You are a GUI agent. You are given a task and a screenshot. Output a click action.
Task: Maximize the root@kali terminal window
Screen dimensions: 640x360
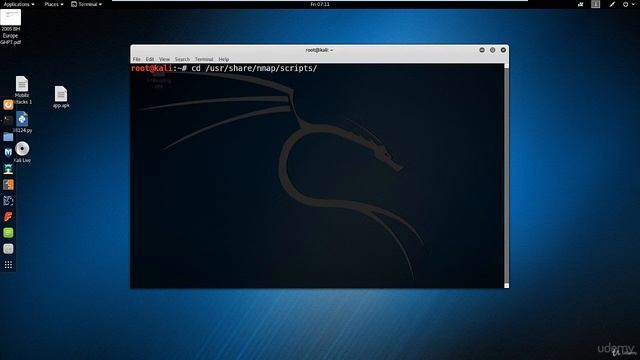[492, 50]
